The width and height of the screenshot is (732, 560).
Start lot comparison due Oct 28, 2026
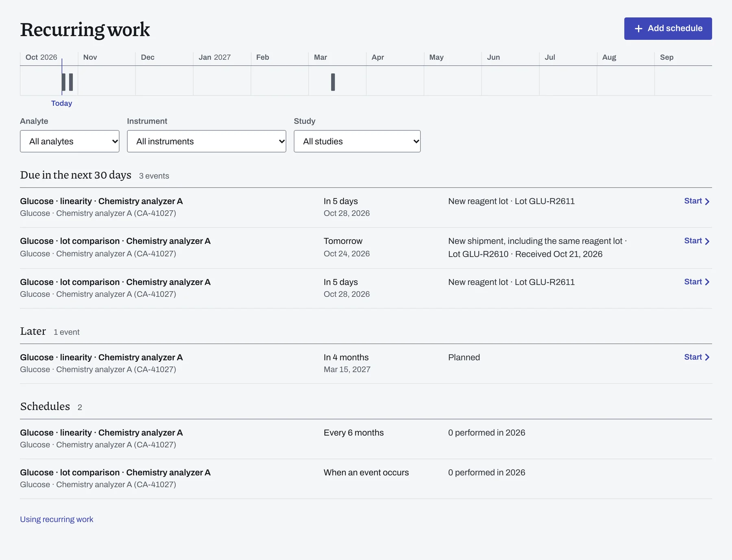tap(697, 282)
